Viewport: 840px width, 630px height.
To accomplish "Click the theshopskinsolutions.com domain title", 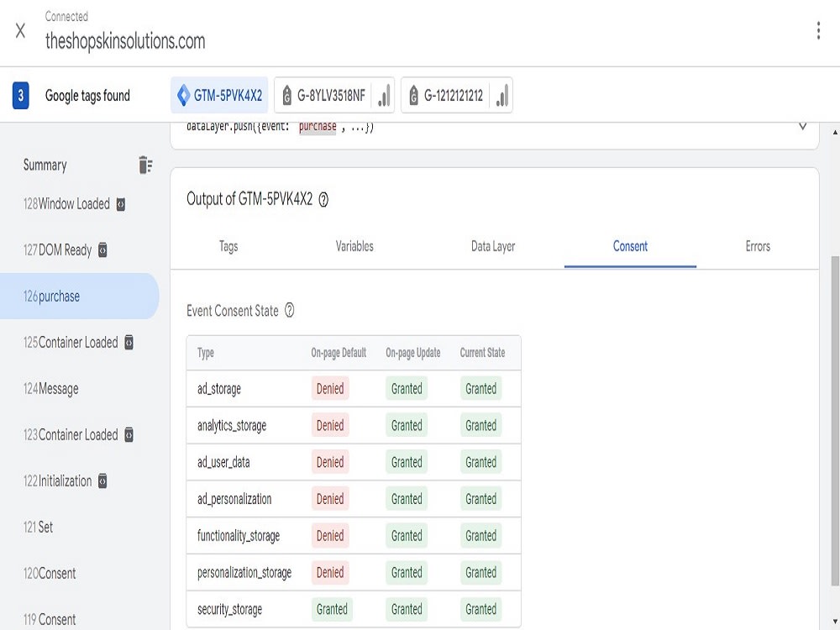I will [125, 40].
